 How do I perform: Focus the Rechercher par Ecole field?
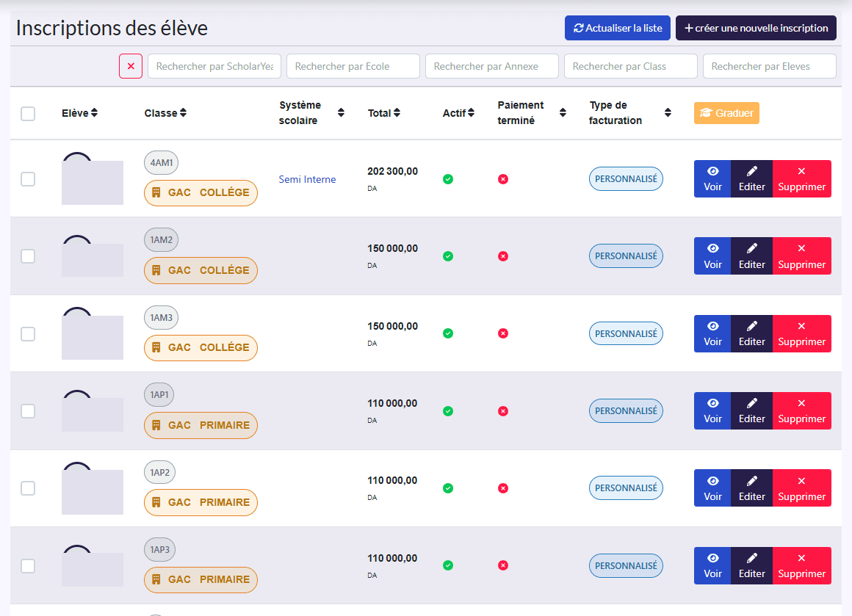pyautogui.click(x=353, y=66)
